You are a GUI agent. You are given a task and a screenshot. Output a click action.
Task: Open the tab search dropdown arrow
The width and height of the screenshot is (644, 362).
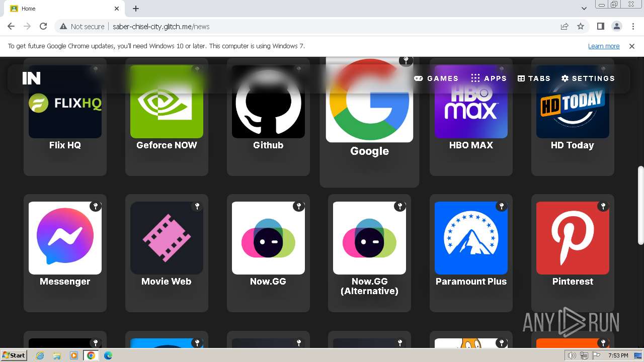[584, 9]
